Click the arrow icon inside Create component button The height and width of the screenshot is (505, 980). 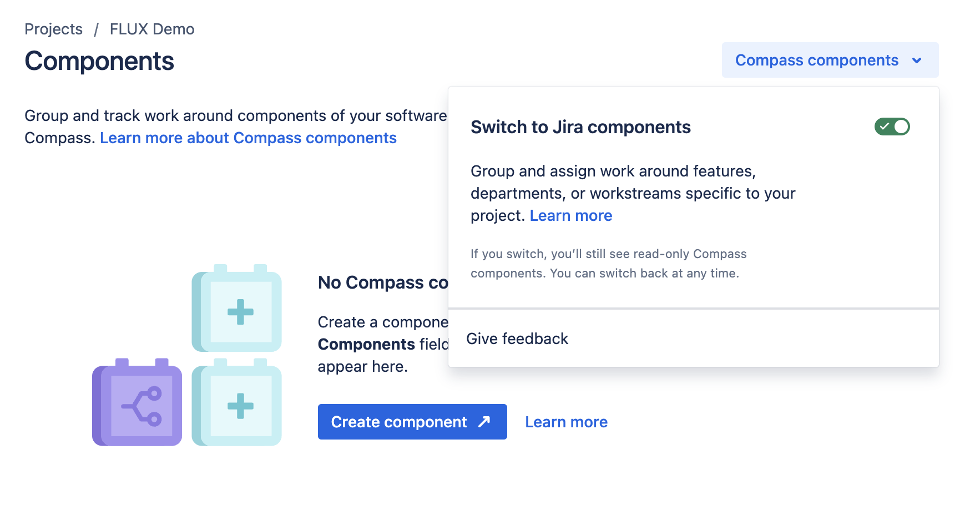point(482,422)
